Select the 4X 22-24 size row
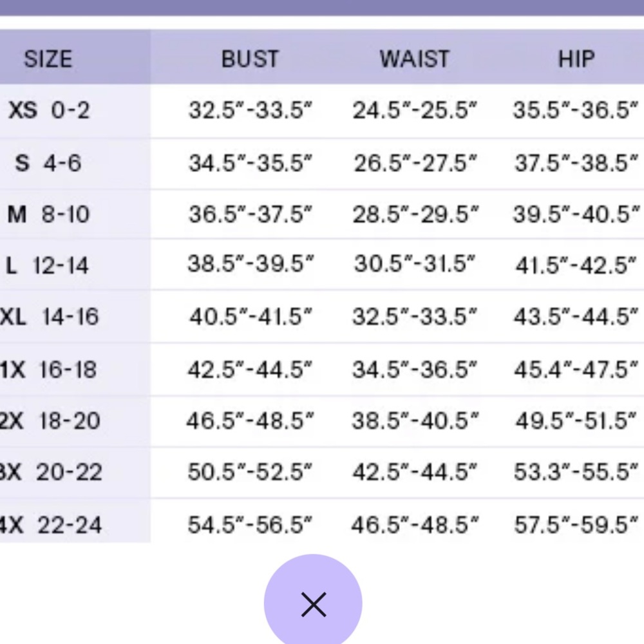Viewport: 644px width, 644px height. point(49,525)
